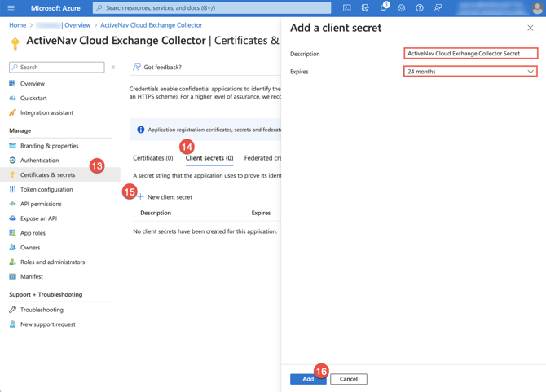Click the App roles grid icon
Viewport: 546px width, 392px height.
click(12, 233)
